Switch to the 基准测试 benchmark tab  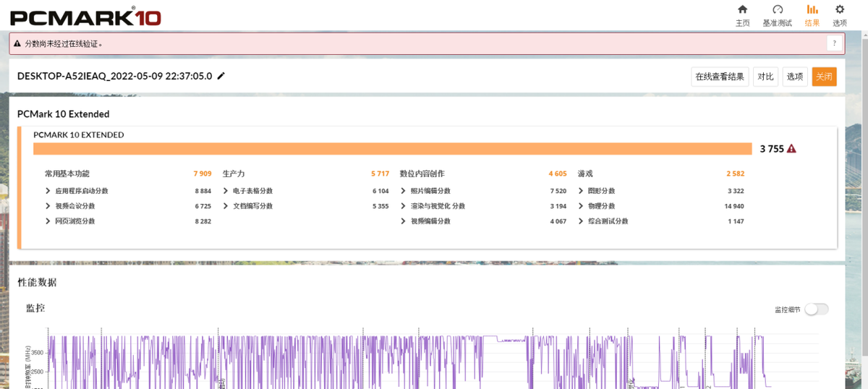pos(778,15)
